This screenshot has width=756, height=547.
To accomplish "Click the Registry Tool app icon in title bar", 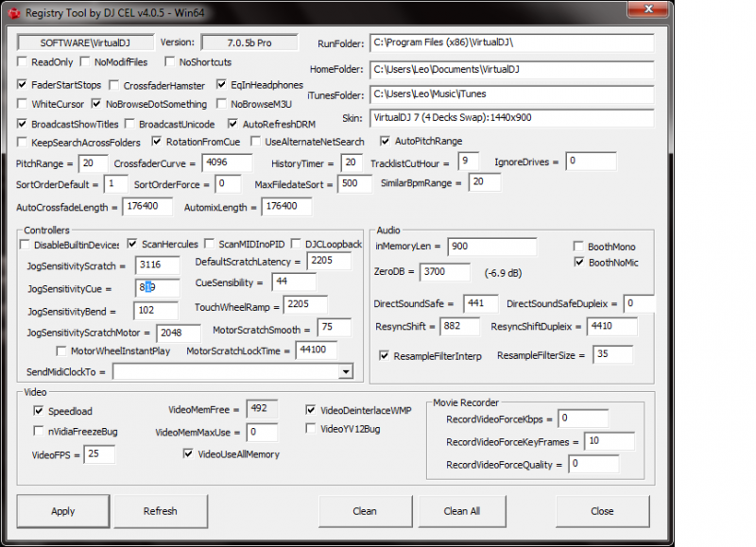I will (13, 13).
